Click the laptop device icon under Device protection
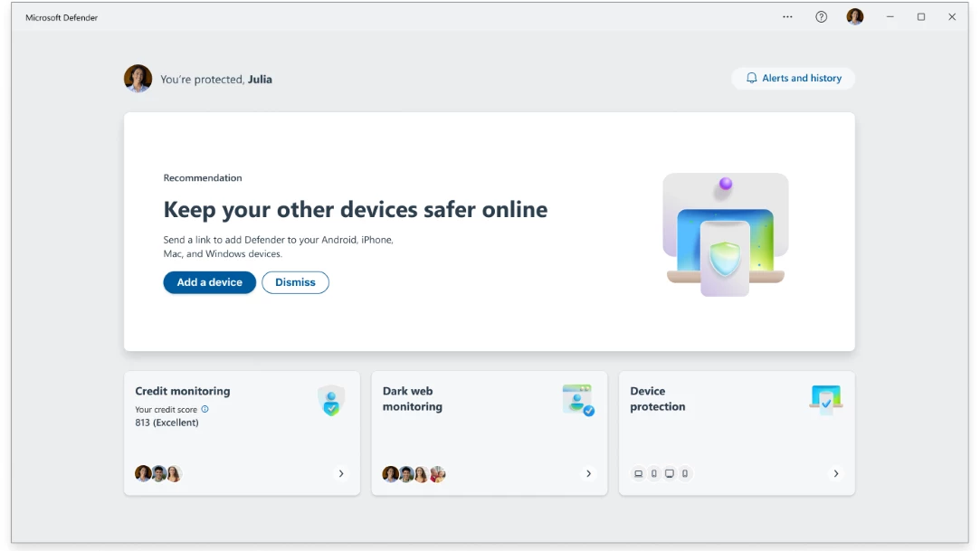This screenshot has width=980, height=551. tap(639, 473)
